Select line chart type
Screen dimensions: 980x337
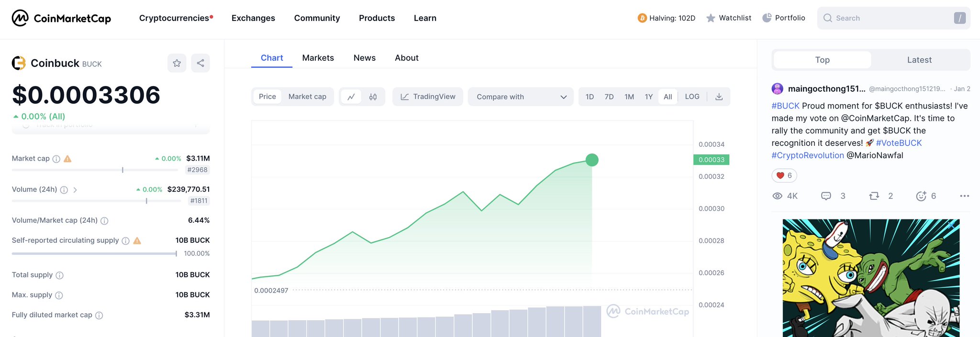click(x=351, y=97)
